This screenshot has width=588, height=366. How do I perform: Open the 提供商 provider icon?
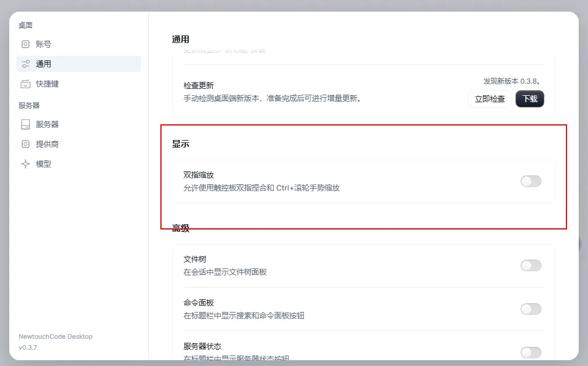(26, 144)
